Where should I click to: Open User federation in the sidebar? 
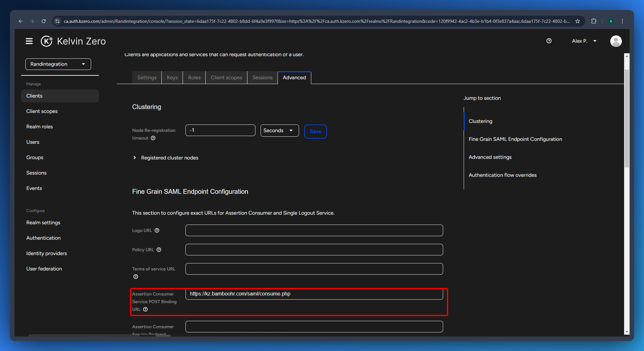(x=60, y=269)
